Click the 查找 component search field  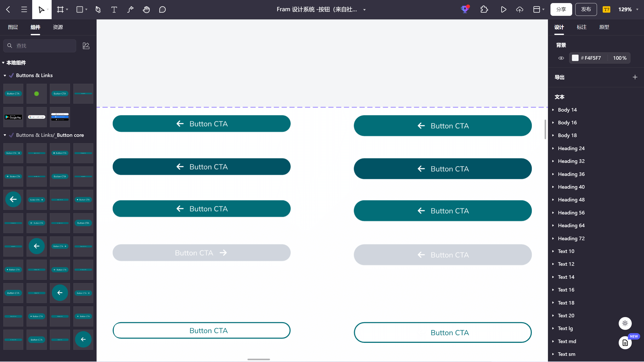point(40,46)
